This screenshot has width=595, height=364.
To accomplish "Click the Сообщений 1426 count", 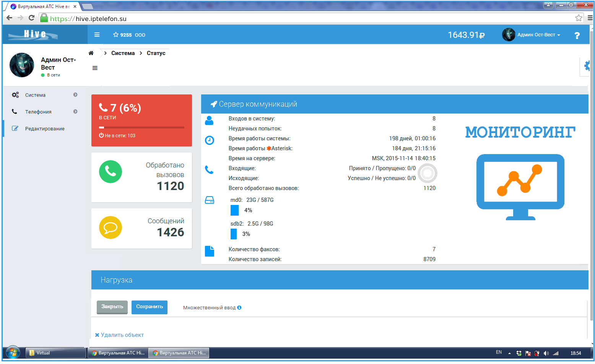I will tap(171, 232).
